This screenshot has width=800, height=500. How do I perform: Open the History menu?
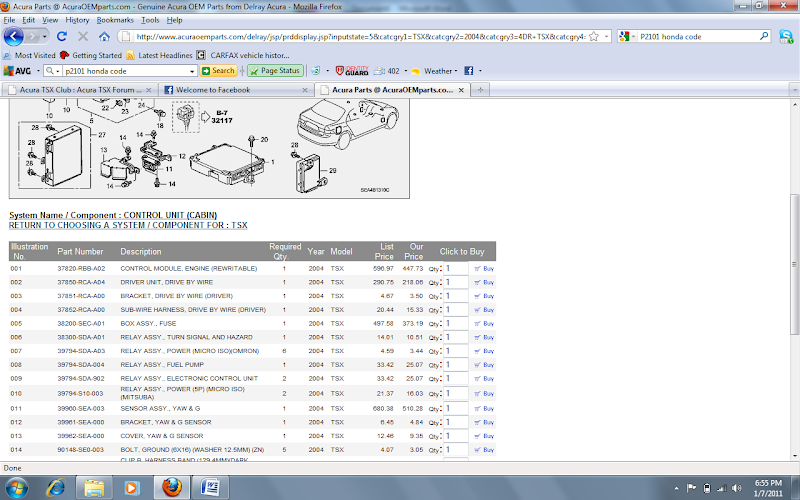click(77, 20)
